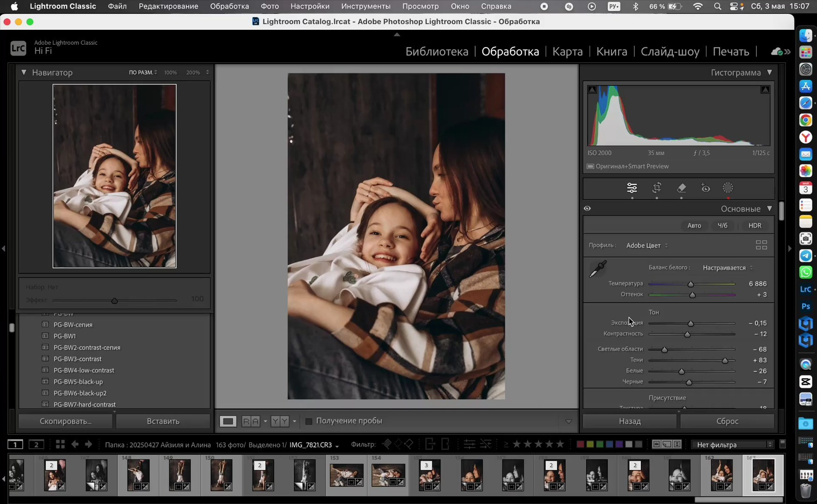Viewport: 817px width, 504px height.
Task: Click the Тени slider handle
Action: pos(725,360)
